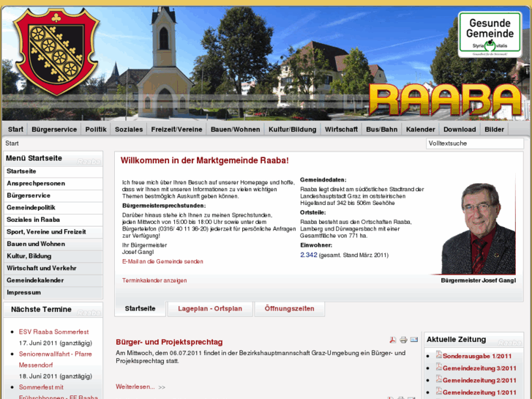Click the Start breadcrumb
532x399 pixels.
[x=12, y=143]
